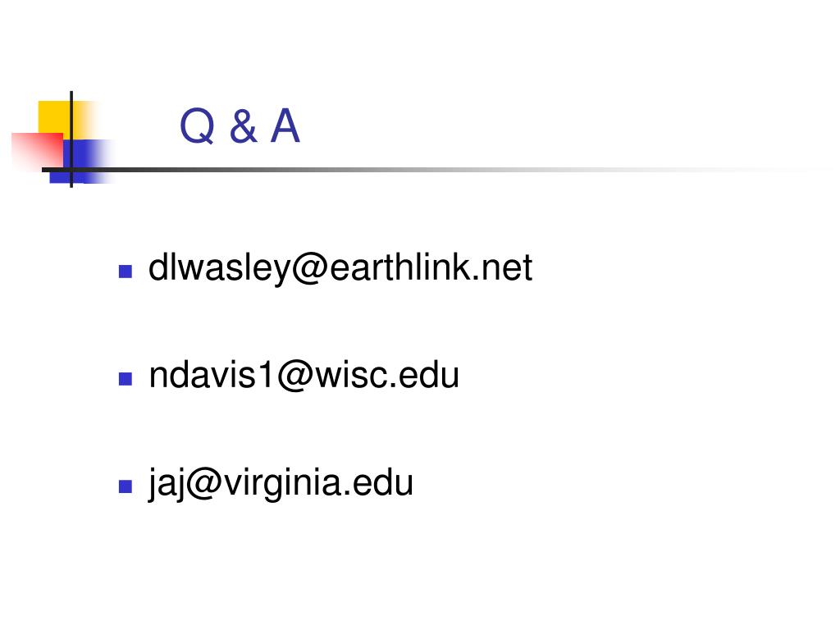
Task: Click the letter A in the title
Action: tap(285, 126)
